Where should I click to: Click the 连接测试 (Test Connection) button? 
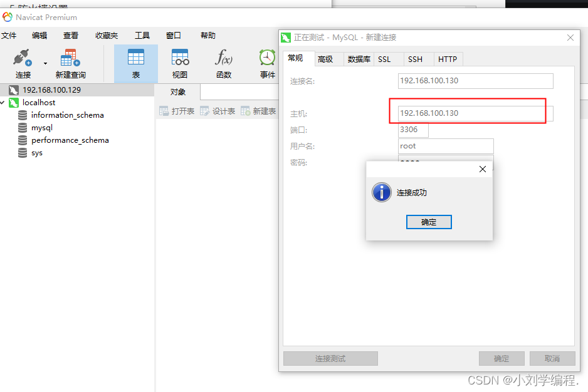pyautogui.click(x=330, y=358)
